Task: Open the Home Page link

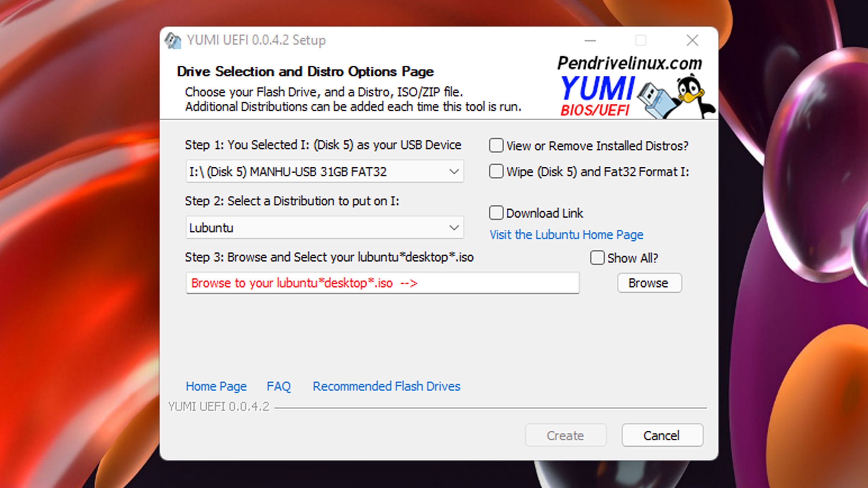Action: (216, 386)
